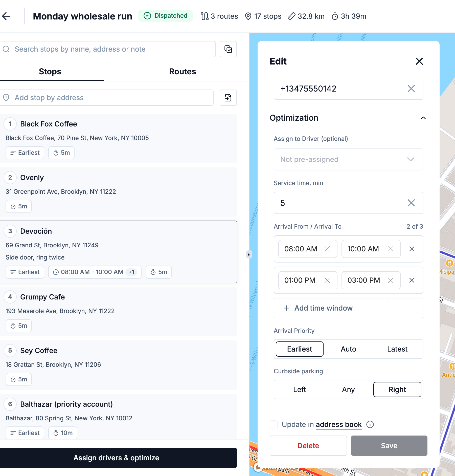Clear the 10:00 AM arrival time
The width and height of the screenshot is (455, 476).
(391, 249)
